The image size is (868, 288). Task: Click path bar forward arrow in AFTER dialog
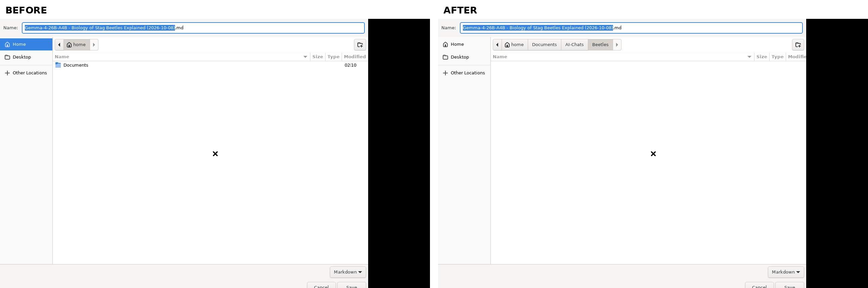tap(617, 44)
